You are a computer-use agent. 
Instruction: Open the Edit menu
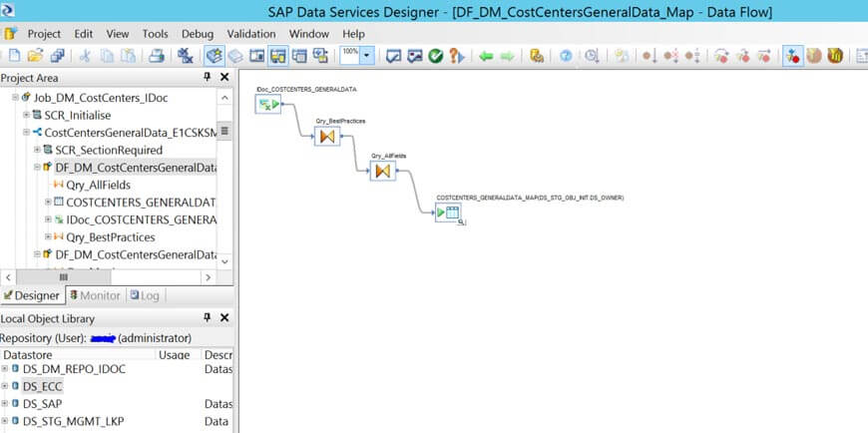pos(84,34)
